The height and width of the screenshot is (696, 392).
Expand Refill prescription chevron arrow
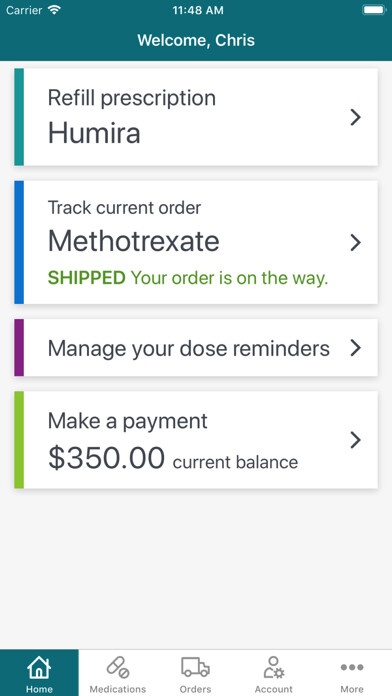[355, 117]
